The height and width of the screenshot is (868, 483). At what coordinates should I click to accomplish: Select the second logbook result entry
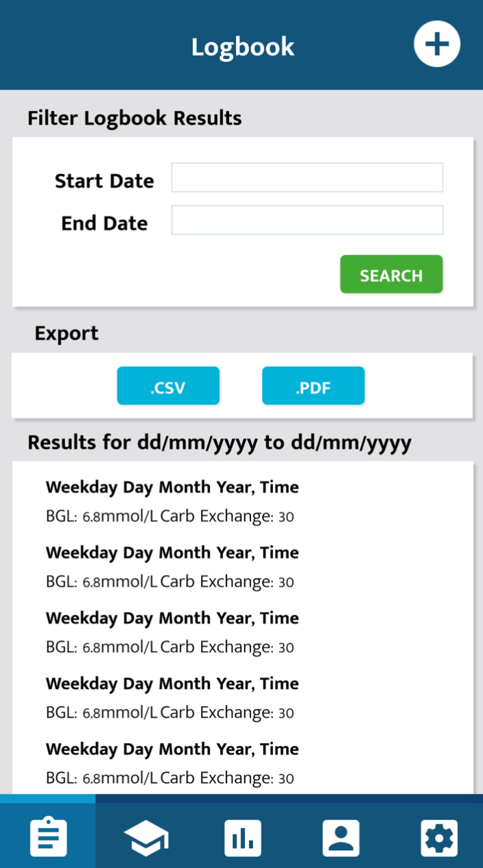point(173,567)
